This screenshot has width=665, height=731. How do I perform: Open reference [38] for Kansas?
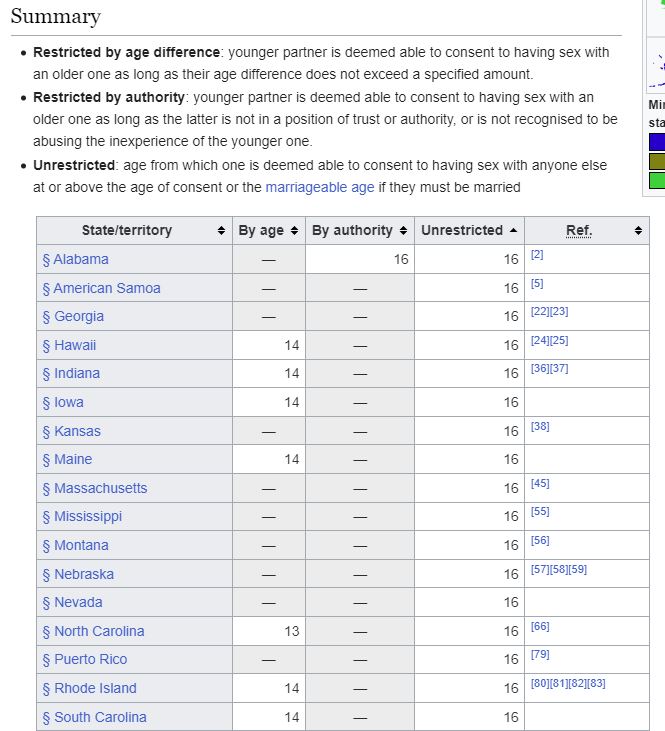click(540, 427)
